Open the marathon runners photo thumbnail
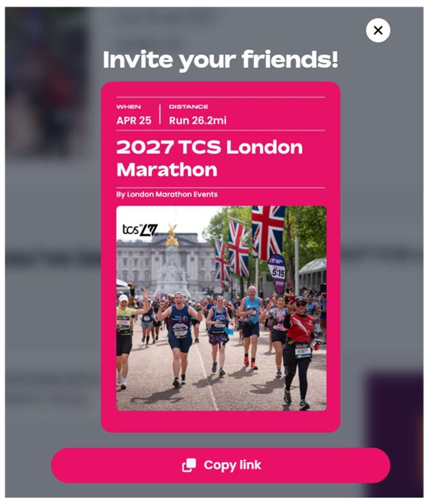This screenshot has height=504, width=429. coord(221,309)
